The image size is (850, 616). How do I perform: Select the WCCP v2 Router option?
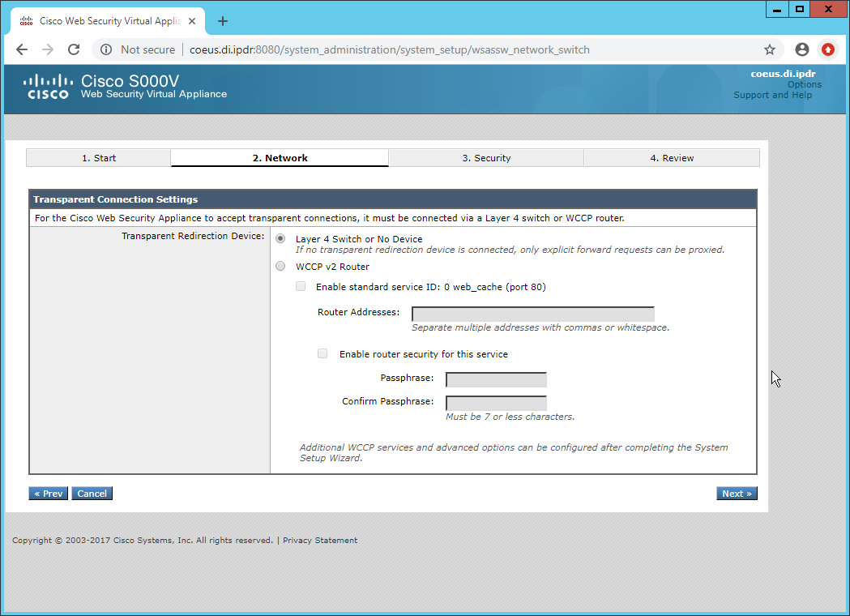click(x=280, y=266)
